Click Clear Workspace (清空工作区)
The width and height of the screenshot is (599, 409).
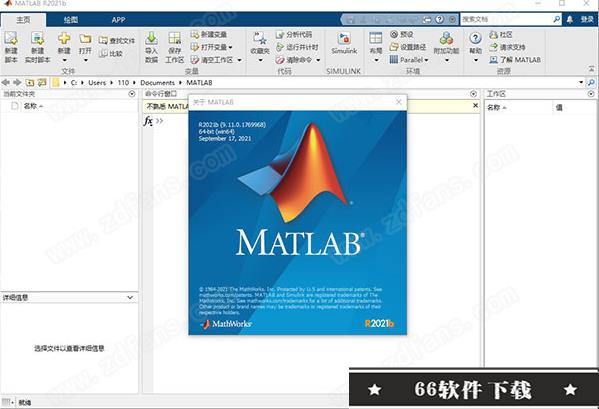(x=212, y=60)
